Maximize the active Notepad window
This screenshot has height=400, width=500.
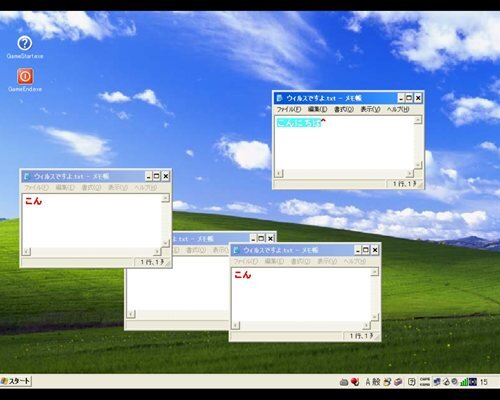[409, 98]
